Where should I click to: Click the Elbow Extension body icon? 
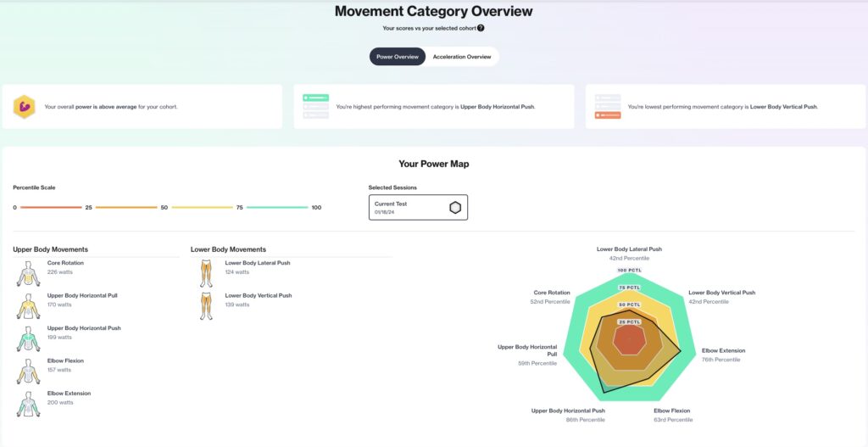tap(28, 404)
